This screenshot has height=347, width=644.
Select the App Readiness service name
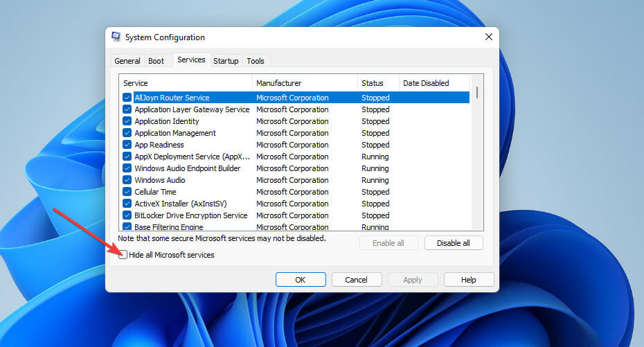click(159, 145)
